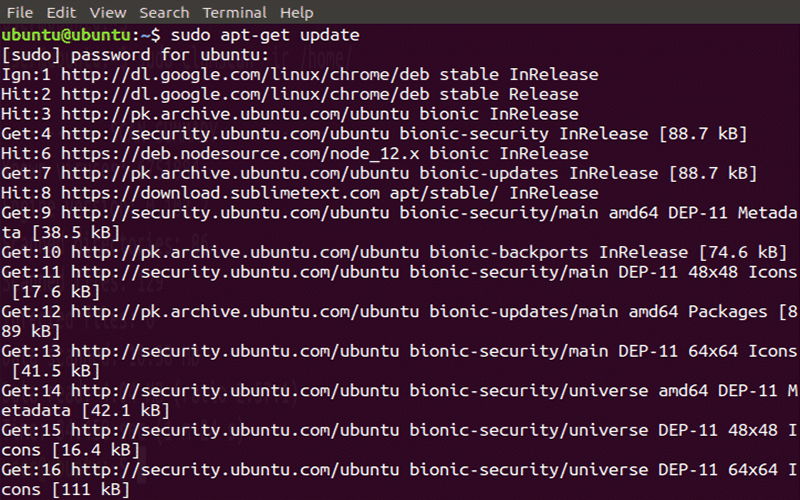This screenshot has height=500, width=800.
Task: Open the Terminal menu
Action: click(x=235, y=13)
